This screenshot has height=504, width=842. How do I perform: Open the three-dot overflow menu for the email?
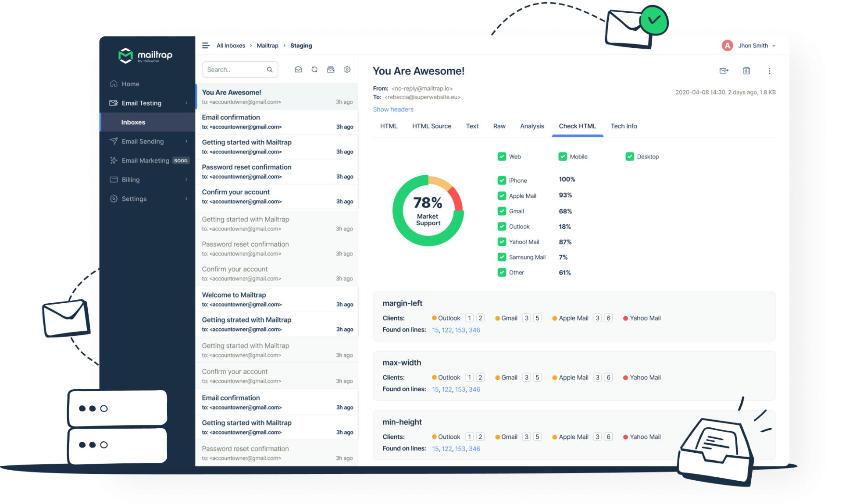[770, 71]
